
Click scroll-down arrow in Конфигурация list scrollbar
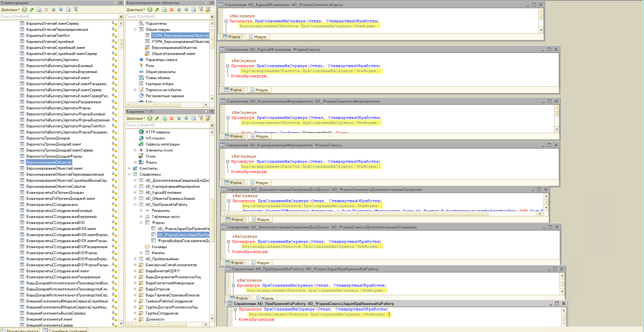pyautogui.click(x=121, y=324)
